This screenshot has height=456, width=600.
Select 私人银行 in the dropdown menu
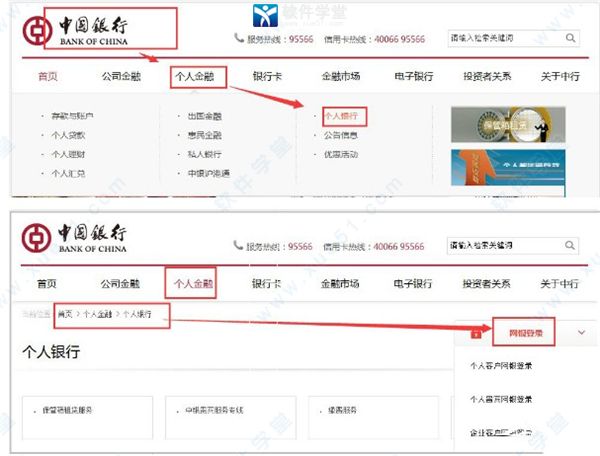tap(205, 154)
